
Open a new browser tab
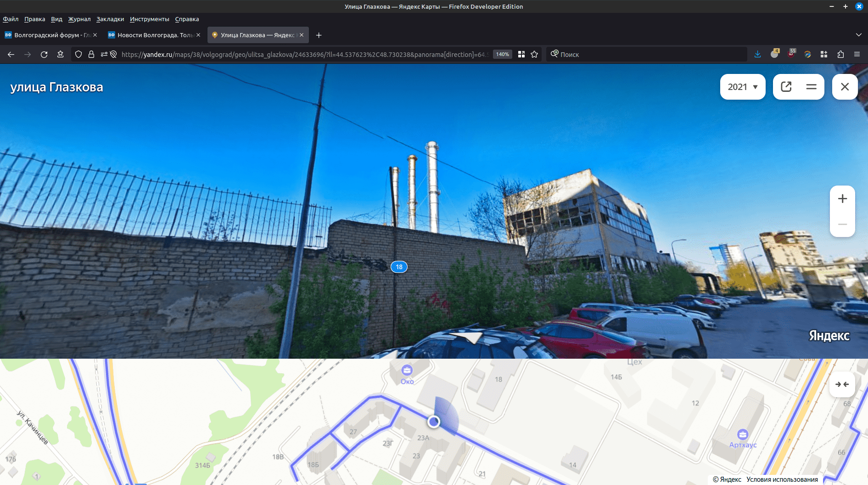[319, 35]
